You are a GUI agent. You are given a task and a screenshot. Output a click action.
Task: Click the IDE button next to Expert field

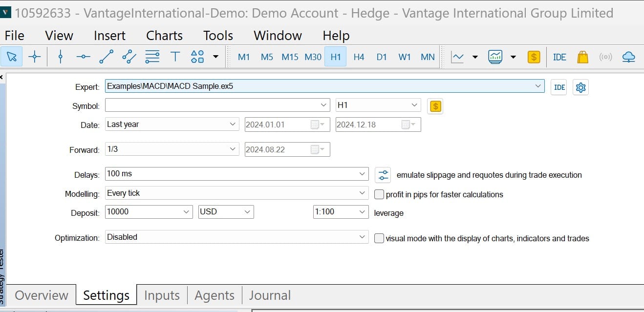coord(558,87)
